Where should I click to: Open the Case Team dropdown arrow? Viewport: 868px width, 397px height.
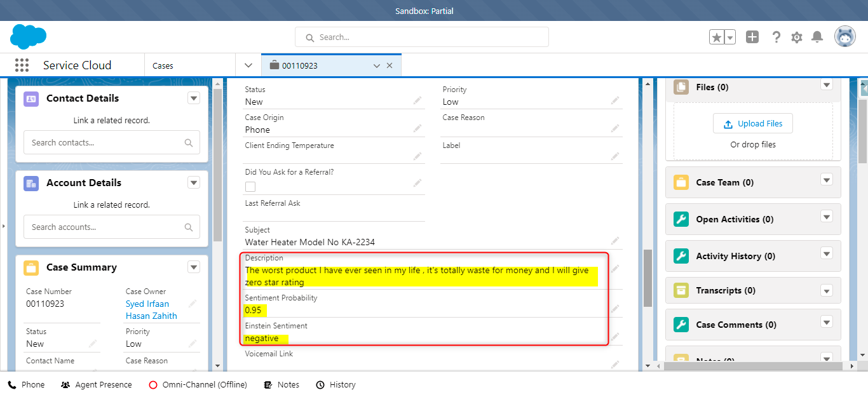(827, 180)
